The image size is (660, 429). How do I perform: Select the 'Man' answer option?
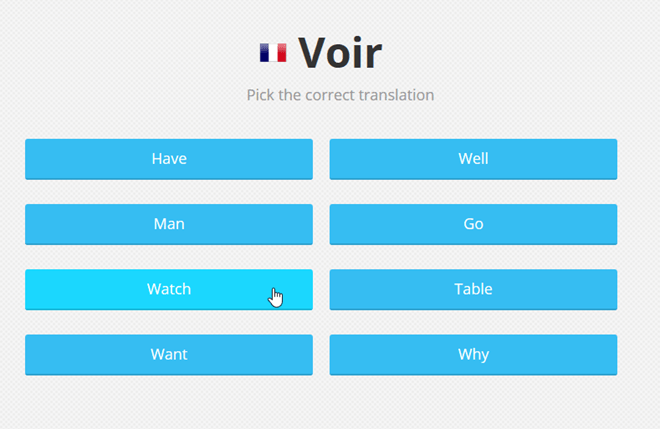pyautogui.click(x=169, y=224)
